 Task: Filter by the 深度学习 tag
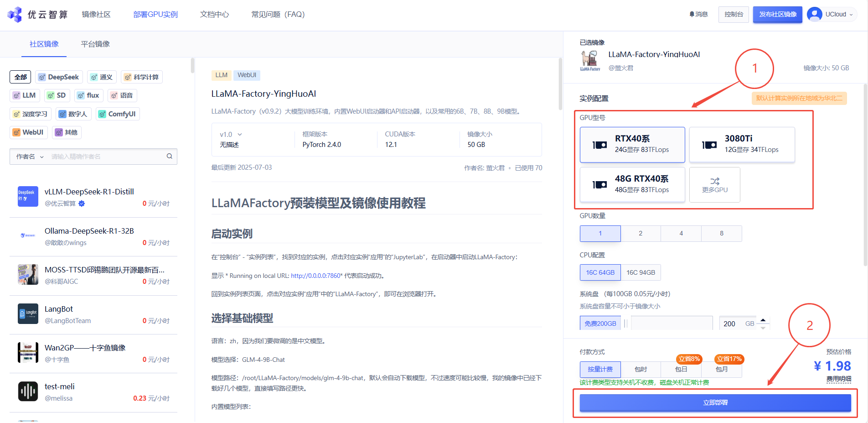click(x=31, y=114)
